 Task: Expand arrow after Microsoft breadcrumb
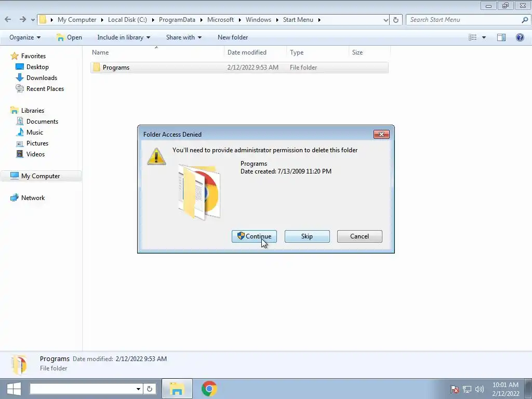[x=240, y=20]
